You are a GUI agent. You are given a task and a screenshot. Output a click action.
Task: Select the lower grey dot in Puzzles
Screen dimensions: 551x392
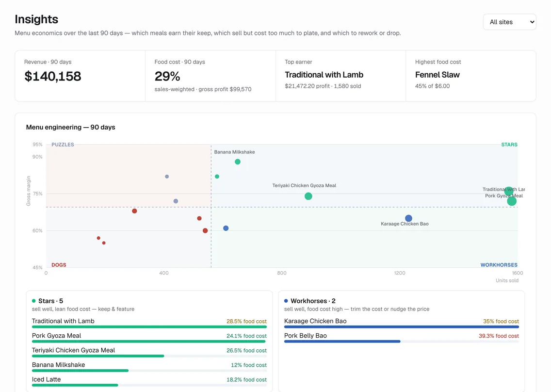coord(176,201)
